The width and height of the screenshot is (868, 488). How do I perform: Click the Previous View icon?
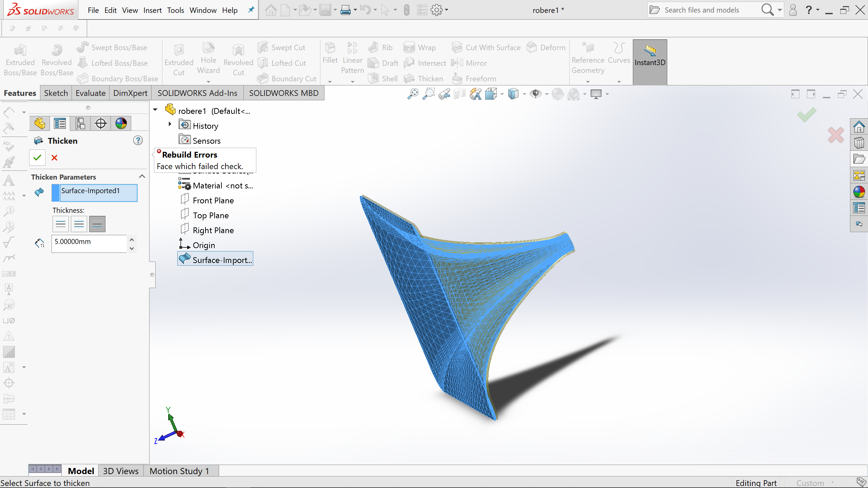[x=444, y=94]
